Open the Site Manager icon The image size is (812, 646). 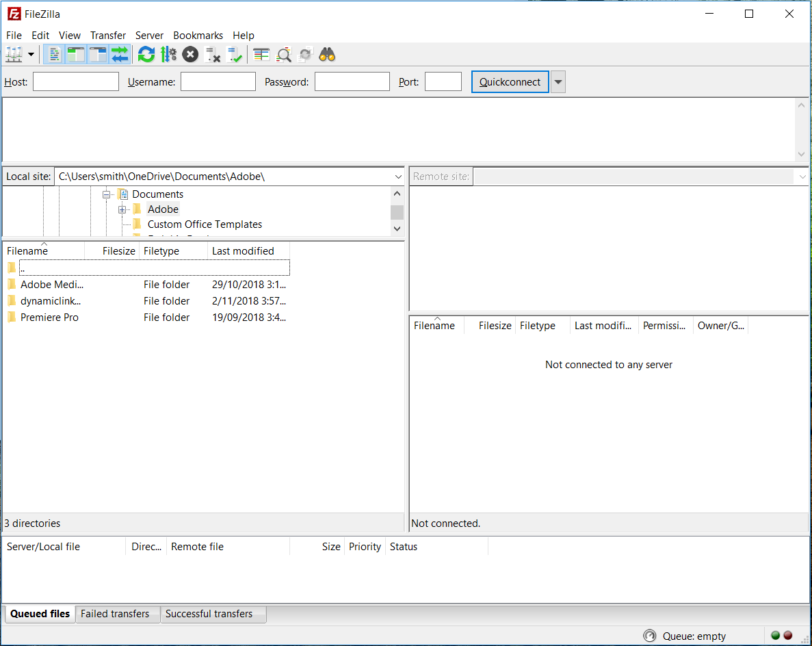click(x=14, y=54)
